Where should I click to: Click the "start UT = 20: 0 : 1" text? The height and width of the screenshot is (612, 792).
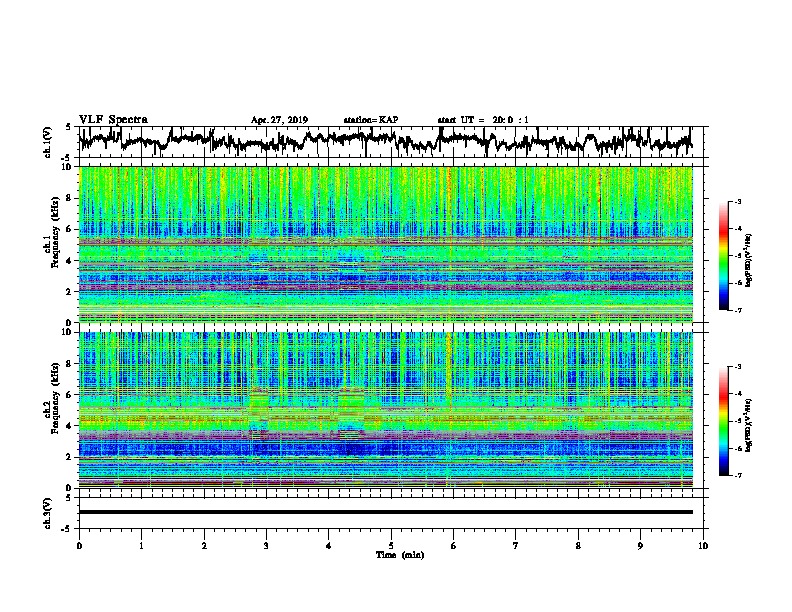click(x=483, y=120)
